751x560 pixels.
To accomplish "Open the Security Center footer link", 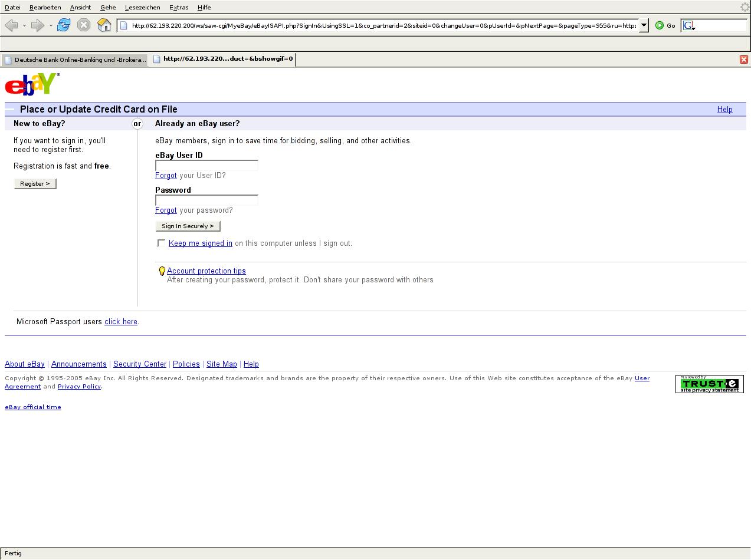I will [x=140, y=364].
